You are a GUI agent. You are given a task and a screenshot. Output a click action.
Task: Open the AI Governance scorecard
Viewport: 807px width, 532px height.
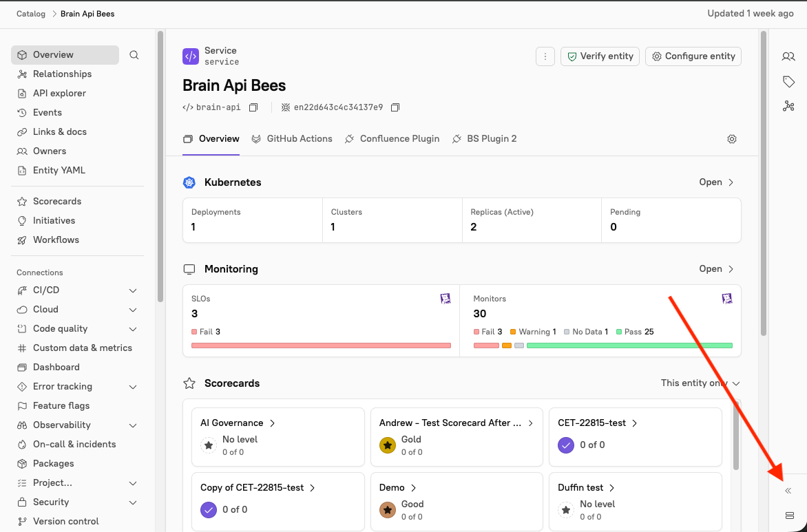coord(238,423)
